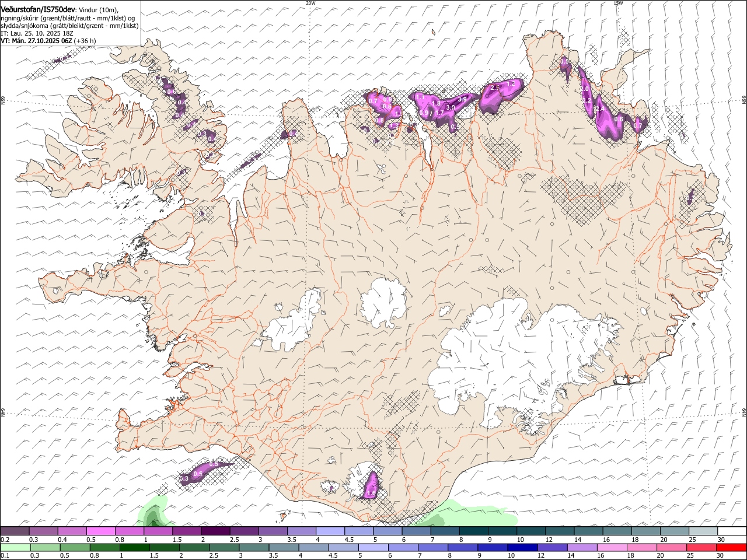Screen dimensions: 747x560
Task: Click the '0.1' label on the rain scale
Action: [5, 556]
